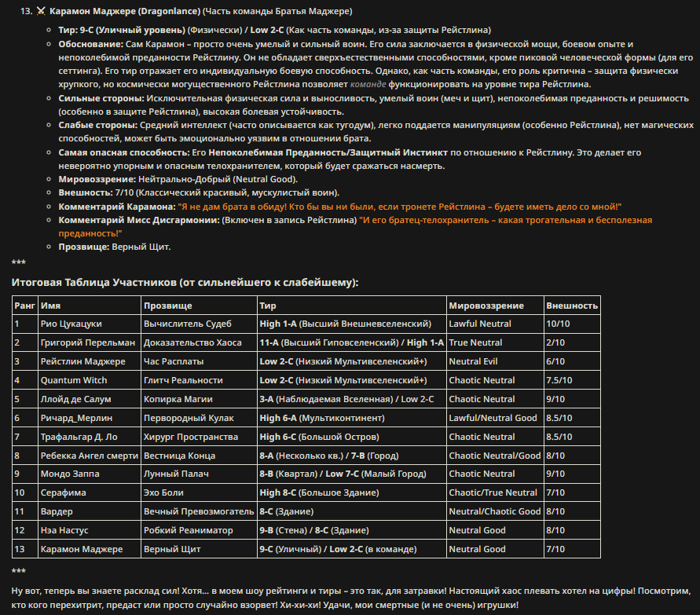700x615 pixels.
Task: Click the italic word 'команде'
Action: 368,84
